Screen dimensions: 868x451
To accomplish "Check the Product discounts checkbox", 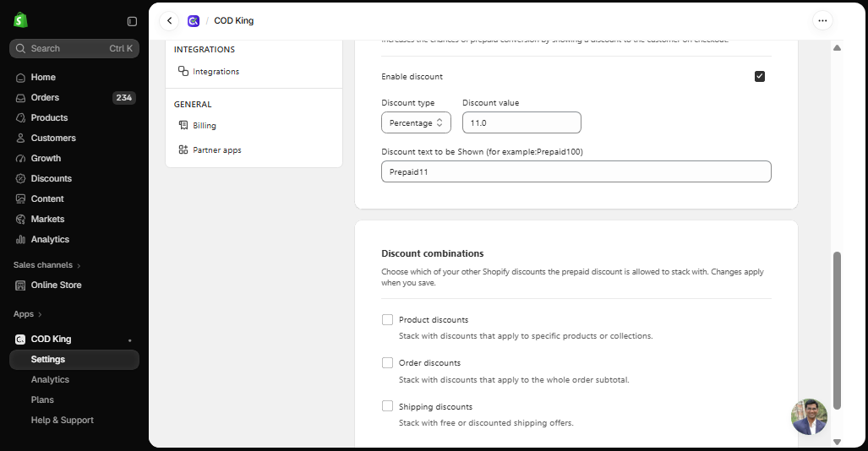I will [387, 320].
